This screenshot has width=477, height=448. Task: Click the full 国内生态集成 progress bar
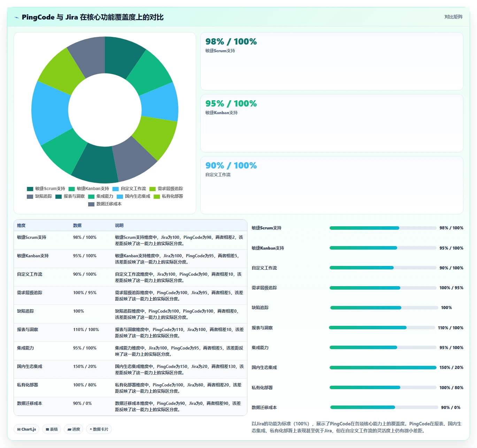[383, 368]
